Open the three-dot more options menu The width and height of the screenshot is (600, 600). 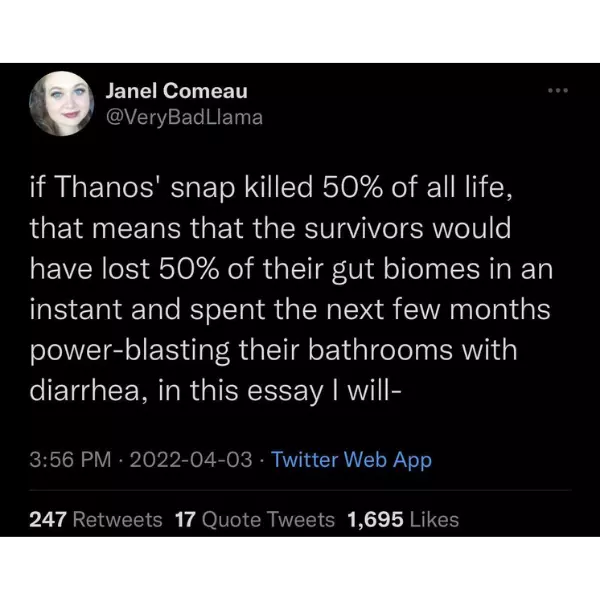pyautogui.click(x=558, y=91)
